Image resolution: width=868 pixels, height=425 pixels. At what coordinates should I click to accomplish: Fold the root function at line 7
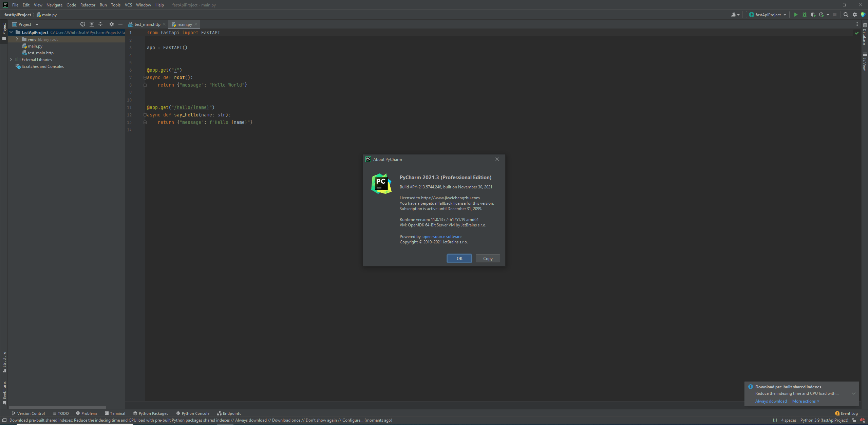coord(145,78)
